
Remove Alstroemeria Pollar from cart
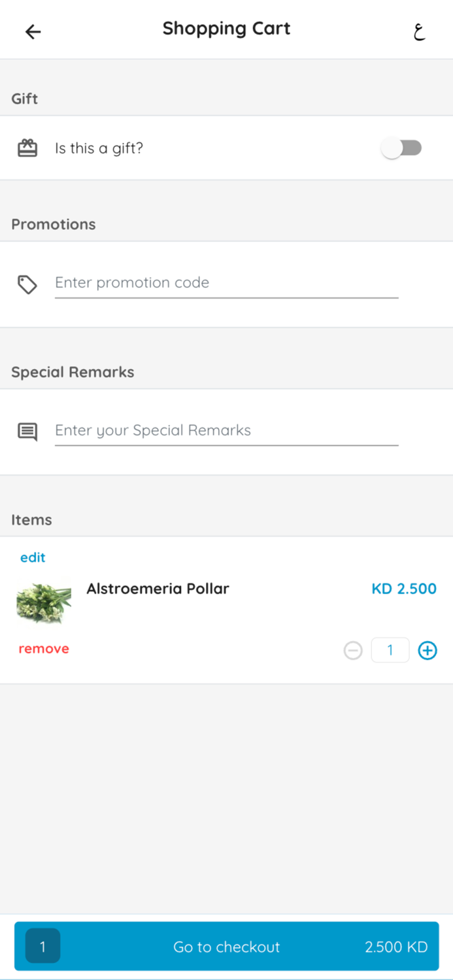(x=44, y=649)
